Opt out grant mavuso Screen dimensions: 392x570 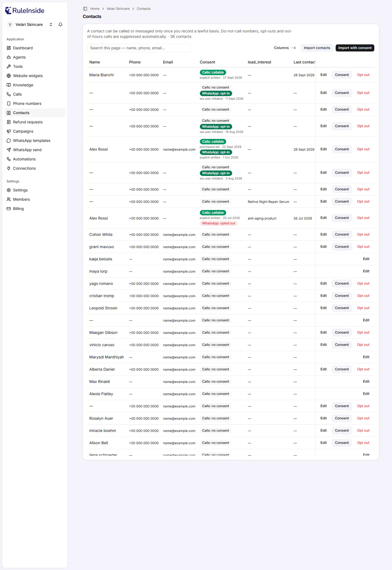point(363,247)
